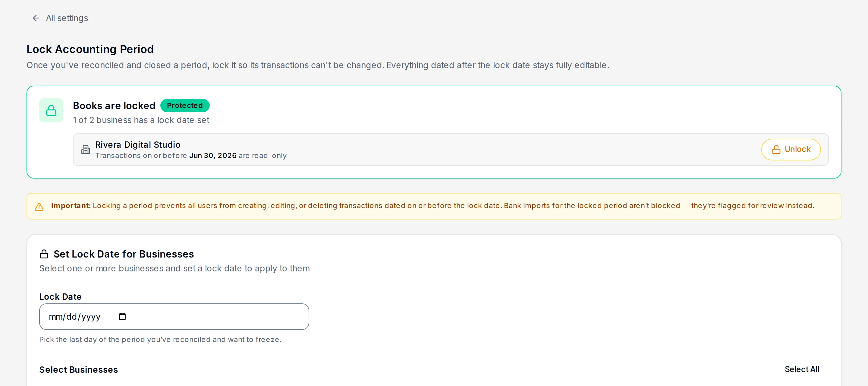868x386 pixels.
Task: Click the 'Important:' label in the warning banner
Action: [71, 206]
